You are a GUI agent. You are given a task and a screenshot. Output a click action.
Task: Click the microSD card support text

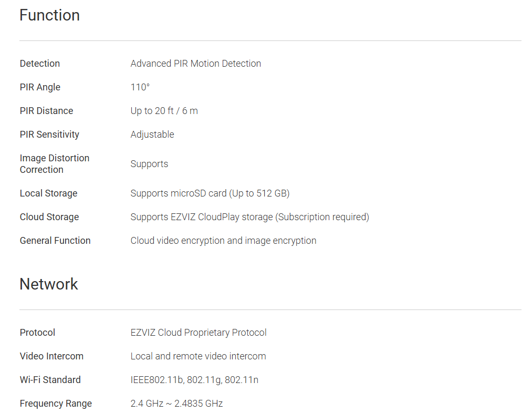(x=210, y=193)
